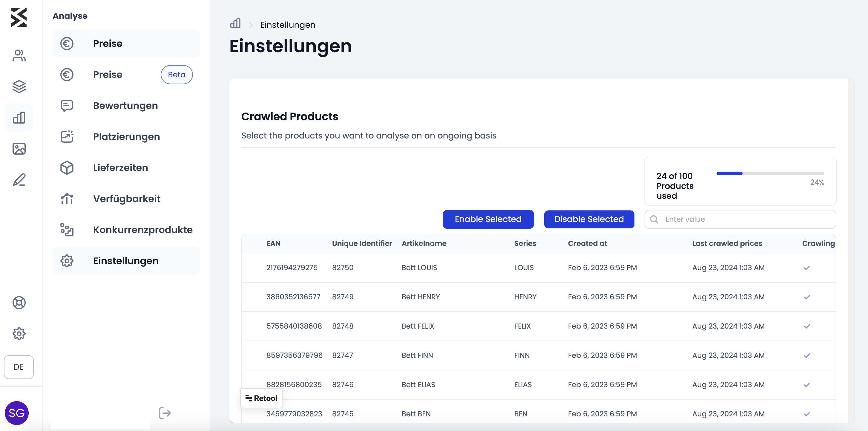Click the logout arrow icon
This screenshot has width=868, height=431.
tap(165, 413)
